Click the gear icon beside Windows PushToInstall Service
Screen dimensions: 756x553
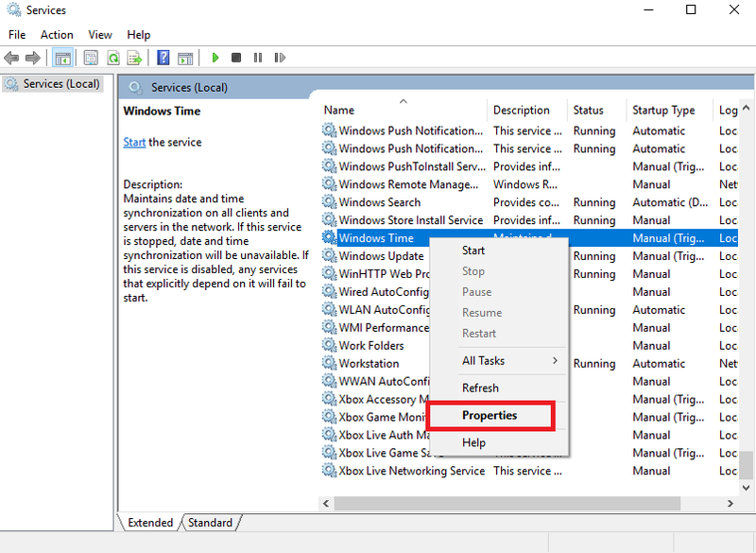tap(329, 166)
